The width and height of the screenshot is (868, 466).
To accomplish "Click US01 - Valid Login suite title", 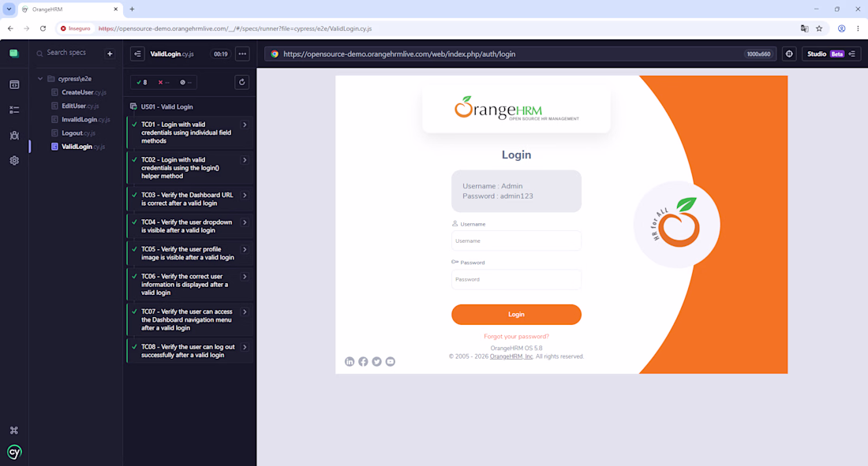I will point(166,106).
